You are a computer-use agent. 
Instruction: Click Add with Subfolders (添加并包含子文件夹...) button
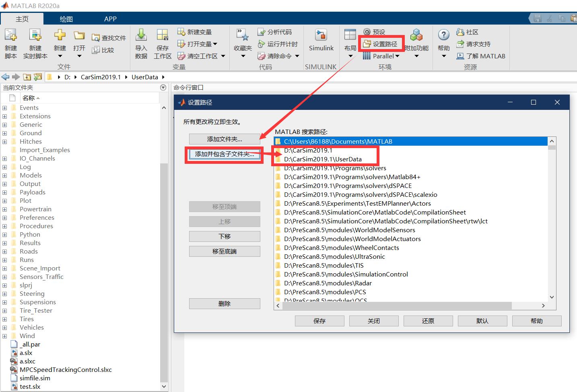pos(225,154)
